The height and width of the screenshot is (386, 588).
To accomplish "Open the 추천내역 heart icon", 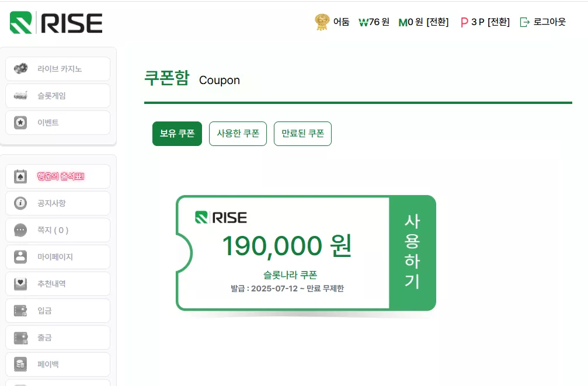I will pyautogui.click(x=20, y=284).
